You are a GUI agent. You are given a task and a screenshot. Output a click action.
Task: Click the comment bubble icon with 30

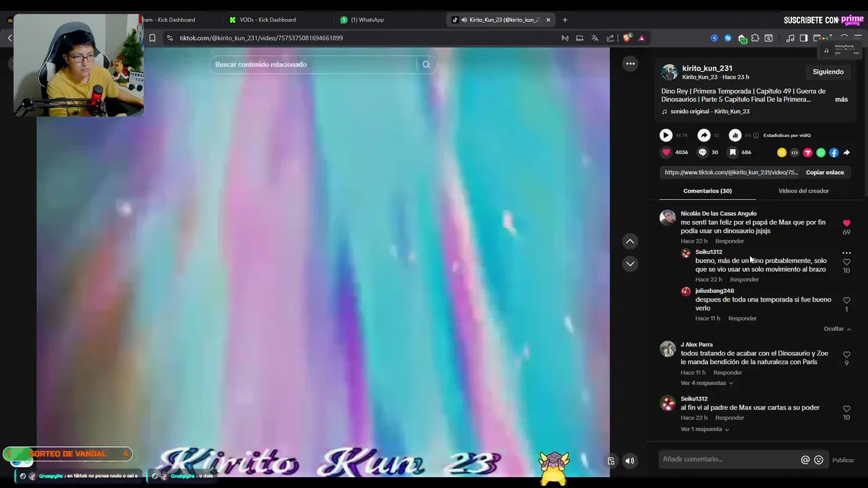(x=703, y=152)
